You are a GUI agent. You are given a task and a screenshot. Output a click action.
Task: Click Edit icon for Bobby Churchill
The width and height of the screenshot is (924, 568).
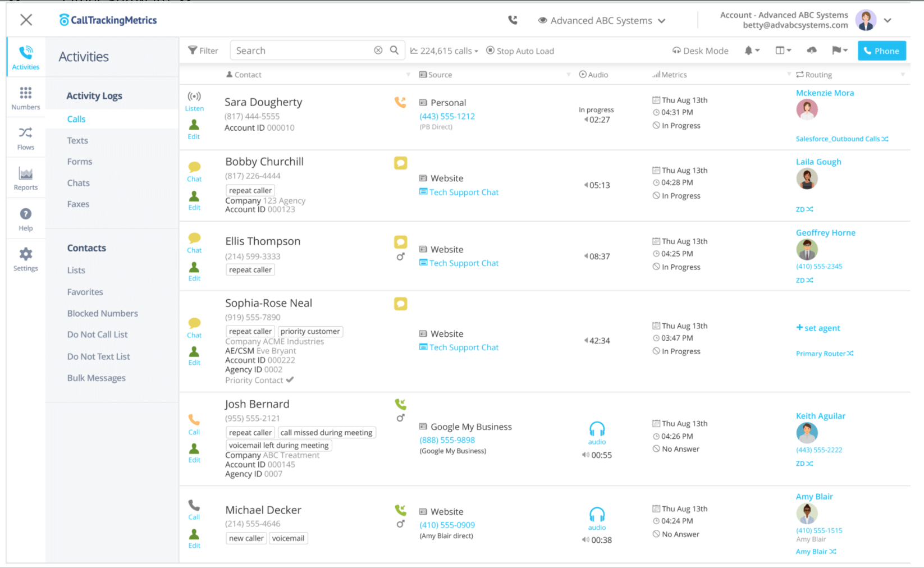[x=194, y=200]
